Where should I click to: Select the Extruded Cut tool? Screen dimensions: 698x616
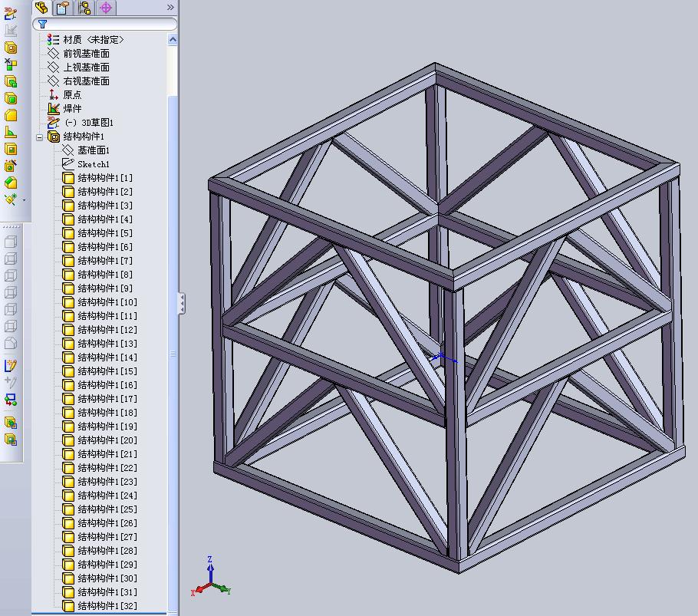point(10,149)
